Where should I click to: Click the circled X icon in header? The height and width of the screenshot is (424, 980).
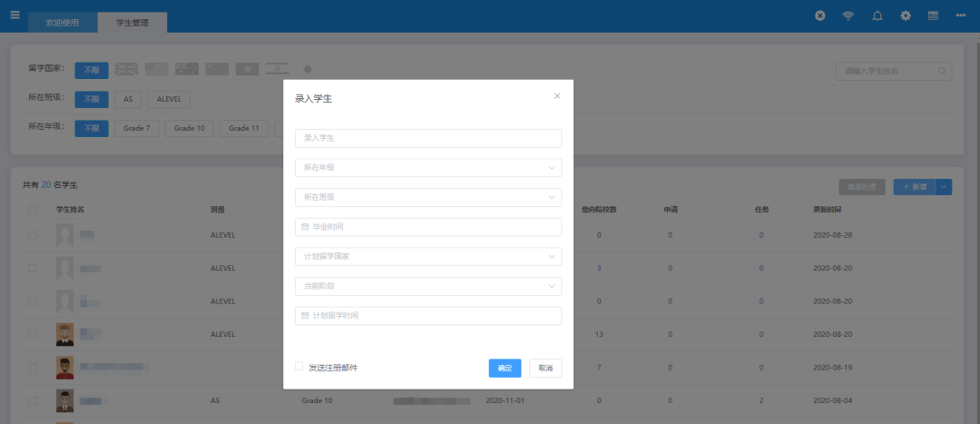point(820,15)
